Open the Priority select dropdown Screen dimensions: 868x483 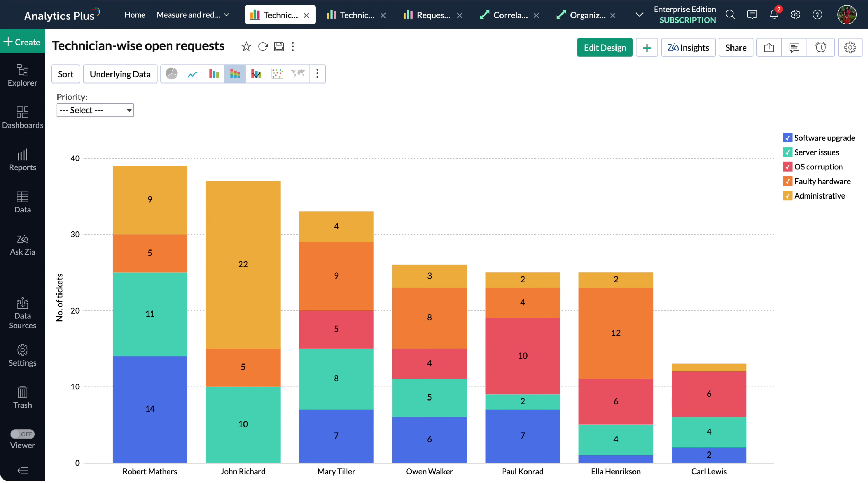(95, 111)
